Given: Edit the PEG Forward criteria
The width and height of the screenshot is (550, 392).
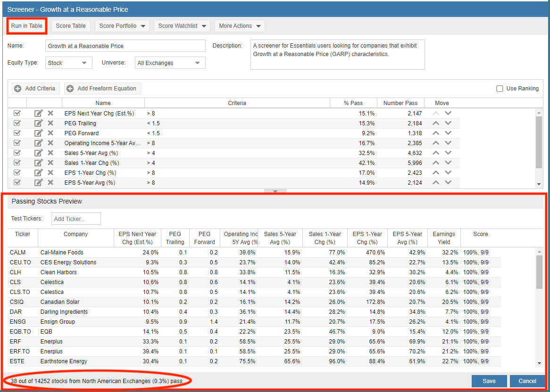Looking at the screenshot, I should coord(39,133).
